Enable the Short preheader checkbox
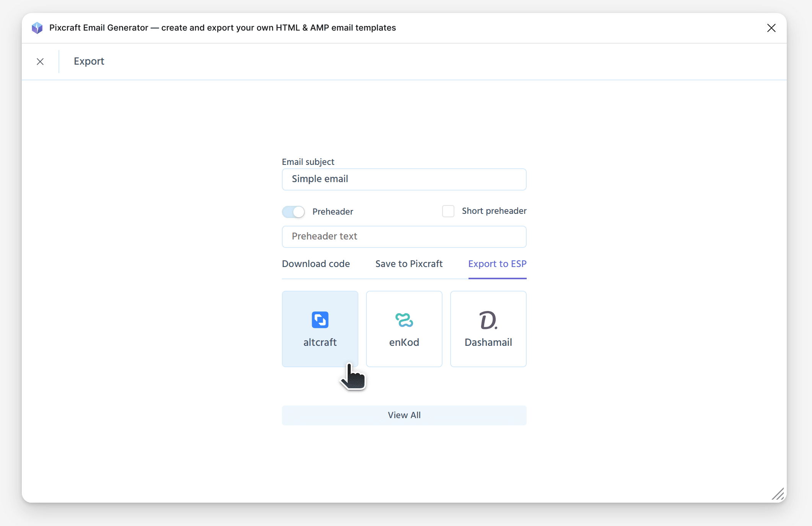Viewport: 812px width, 526px height. tap(449, 211)
